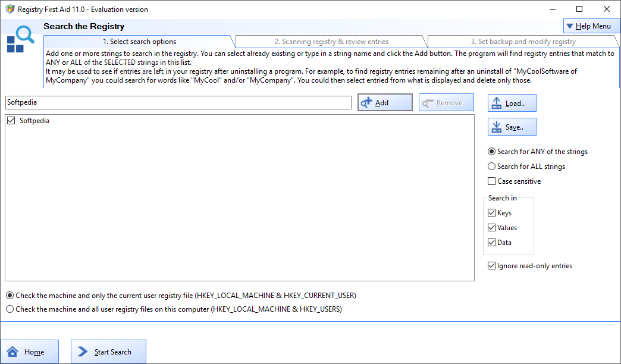The image size is (621, 364).
Task: Uncheck the Softpedia string in the list
Action: coord(11,120)
